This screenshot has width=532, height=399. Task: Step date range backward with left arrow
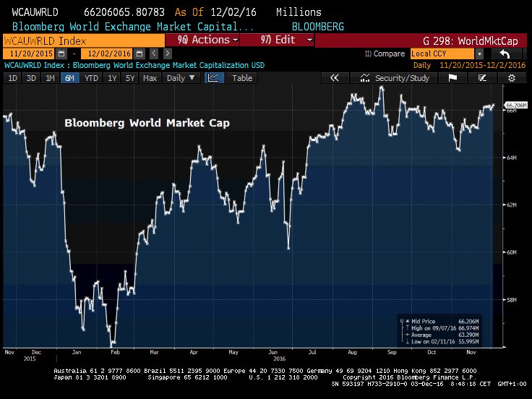click(x=154, y=53)
